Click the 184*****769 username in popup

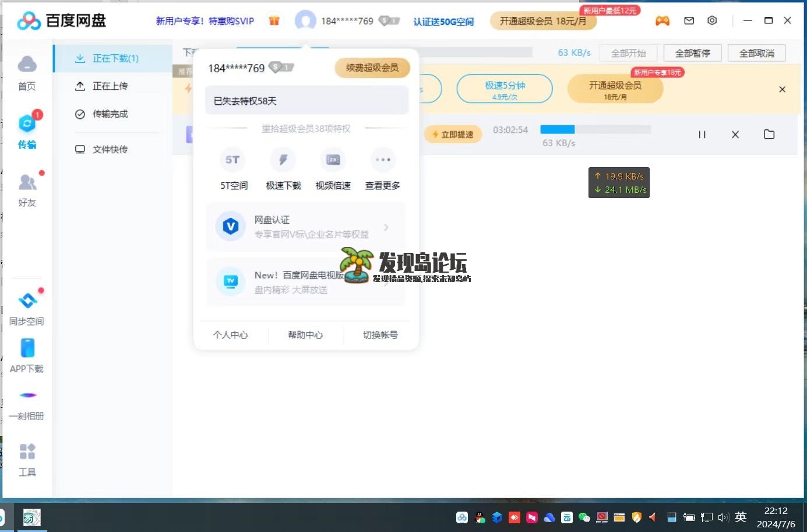coord(237,68)
